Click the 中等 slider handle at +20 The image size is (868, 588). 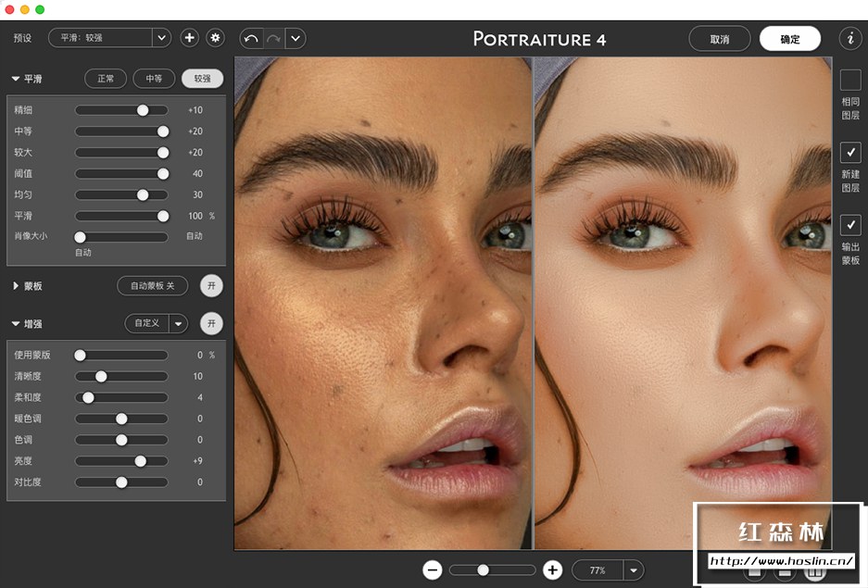point(163,131)
